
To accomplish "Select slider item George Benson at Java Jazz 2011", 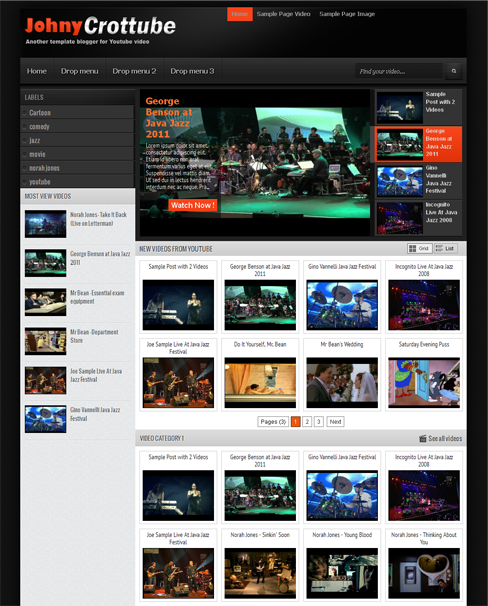I will (x=418, y=144).
